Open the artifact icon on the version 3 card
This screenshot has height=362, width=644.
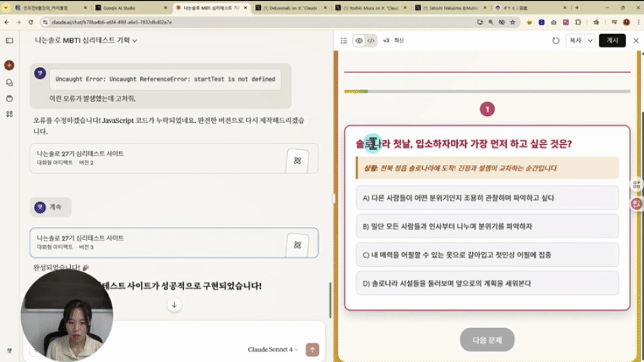(297, 245)
